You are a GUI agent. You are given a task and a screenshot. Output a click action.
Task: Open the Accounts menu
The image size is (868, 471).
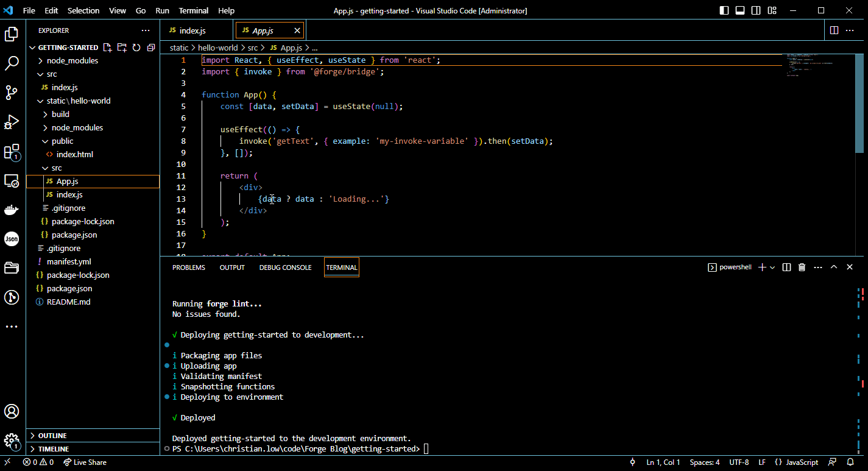pos(12,411)
